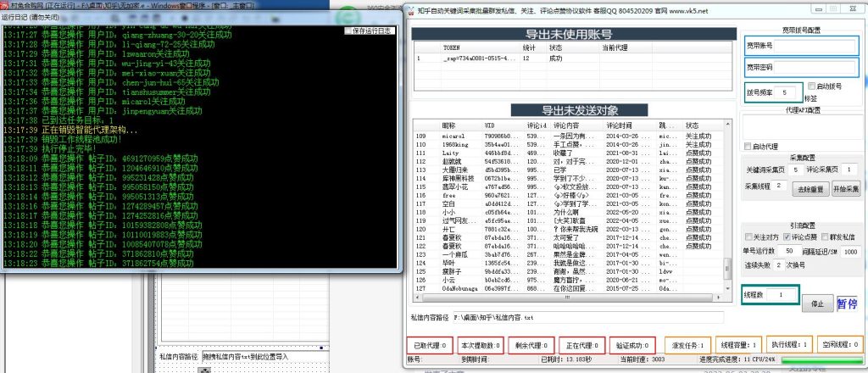Screen dimensions: 868x373
Task: Click the 连续失败 number field
Action: tap(779, 265)
